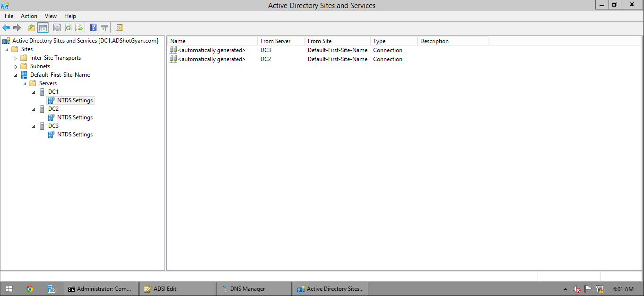The image size is (644, 296).
Task: Expand the Subnets node
Action: pos(16,66)
